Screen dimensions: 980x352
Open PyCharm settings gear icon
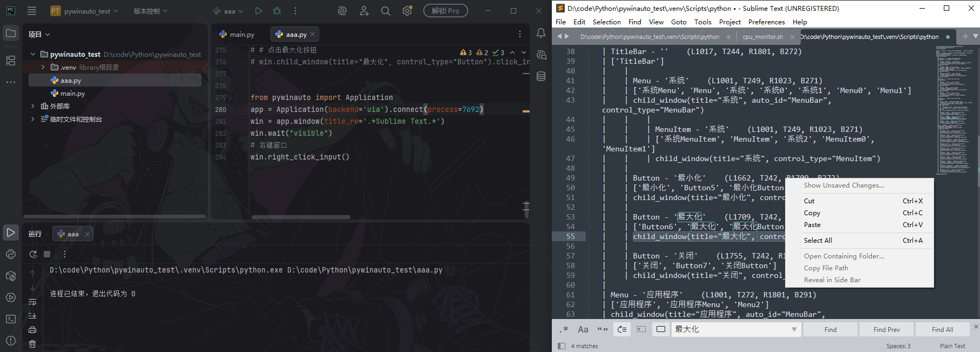click(x=407, y=11)
